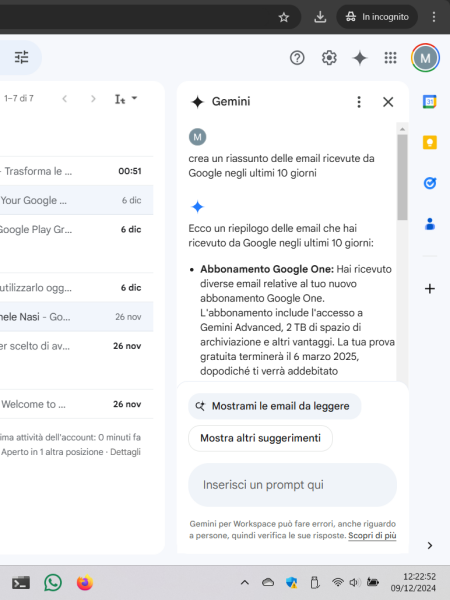Open the scelto di av... email

pyautogui.click(x=77, y=346)
